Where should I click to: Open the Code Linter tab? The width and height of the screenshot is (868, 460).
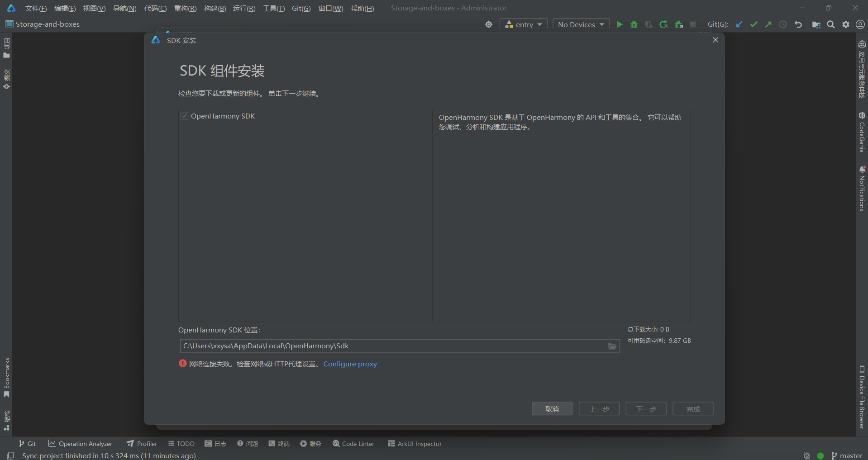pyautogui.click(x=353, y=444)
